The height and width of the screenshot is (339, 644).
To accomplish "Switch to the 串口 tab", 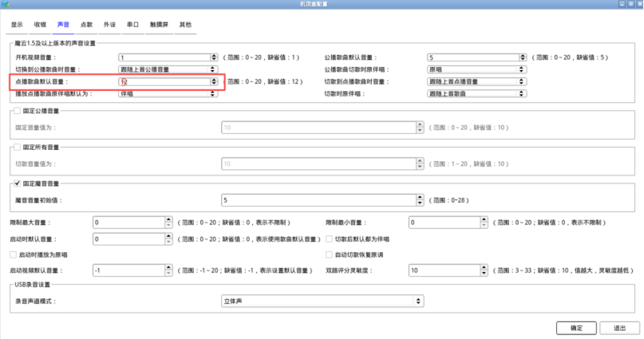I will pos(132,25).
